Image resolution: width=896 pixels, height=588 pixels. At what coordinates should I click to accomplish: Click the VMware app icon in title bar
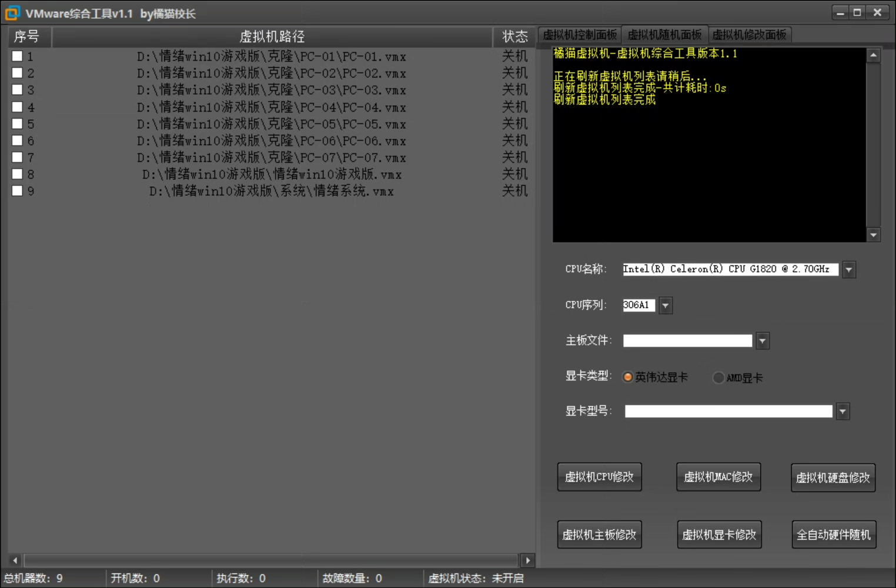[x=12, y=13]
